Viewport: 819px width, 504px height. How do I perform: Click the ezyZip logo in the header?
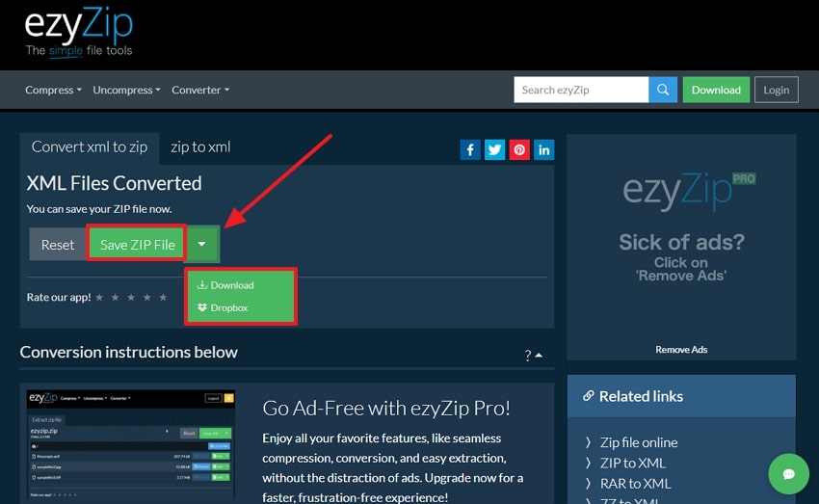click(79, 33)
